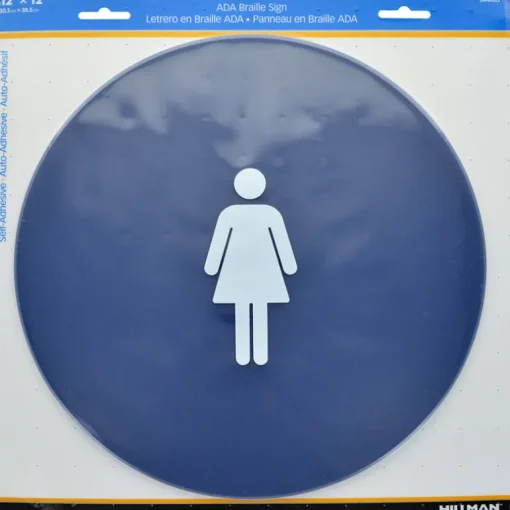This screenshot has height=510, width=510.
Task: Click the yellow stripe below the header
Action: (255, 34)
